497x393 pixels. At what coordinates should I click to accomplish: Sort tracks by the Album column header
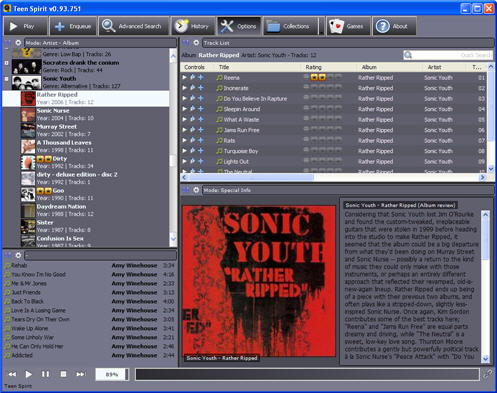click(x=390, y=67)
